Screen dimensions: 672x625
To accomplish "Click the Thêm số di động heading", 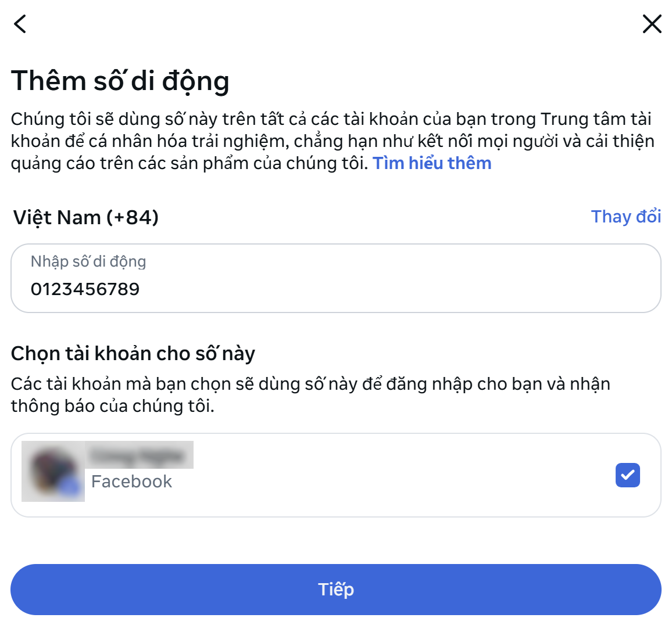I will [x=120, y=81].
